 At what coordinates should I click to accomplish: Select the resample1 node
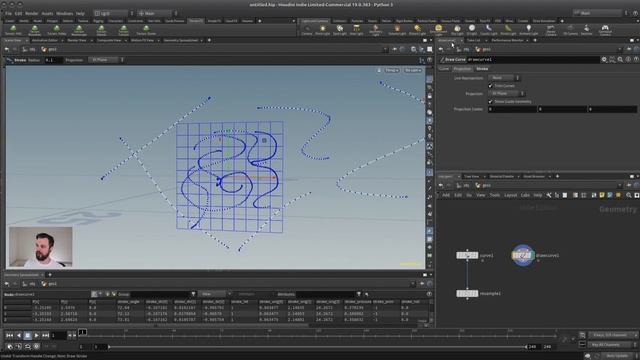point(467,293)
